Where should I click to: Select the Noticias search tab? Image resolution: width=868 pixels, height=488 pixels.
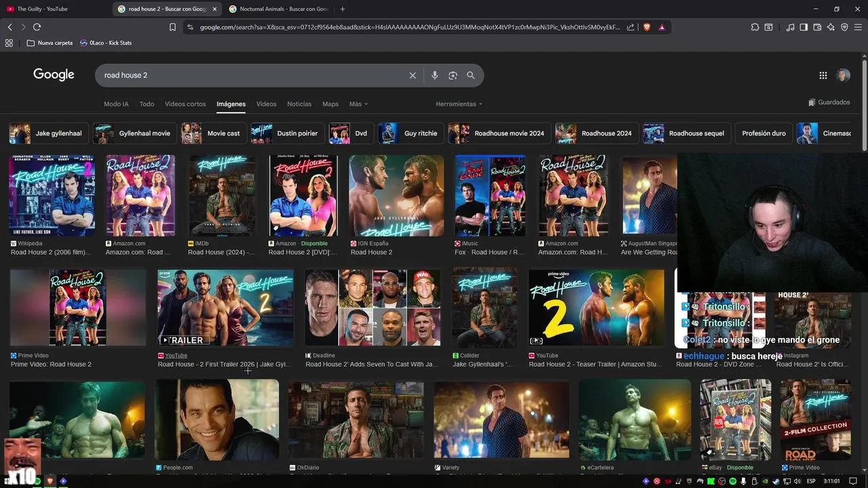tap(299, 104)
